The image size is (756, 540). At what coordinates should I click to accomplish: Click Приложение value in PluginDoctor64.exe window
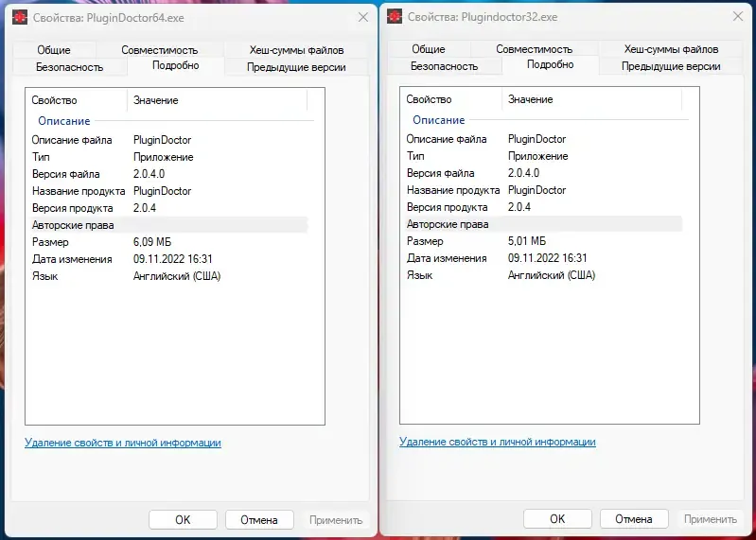(164, 157)
